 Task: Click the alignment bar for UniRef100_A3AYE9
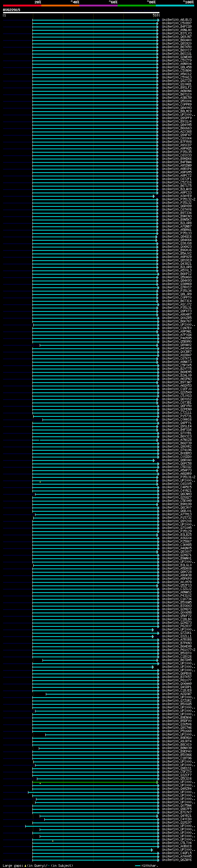coord(93,196)
